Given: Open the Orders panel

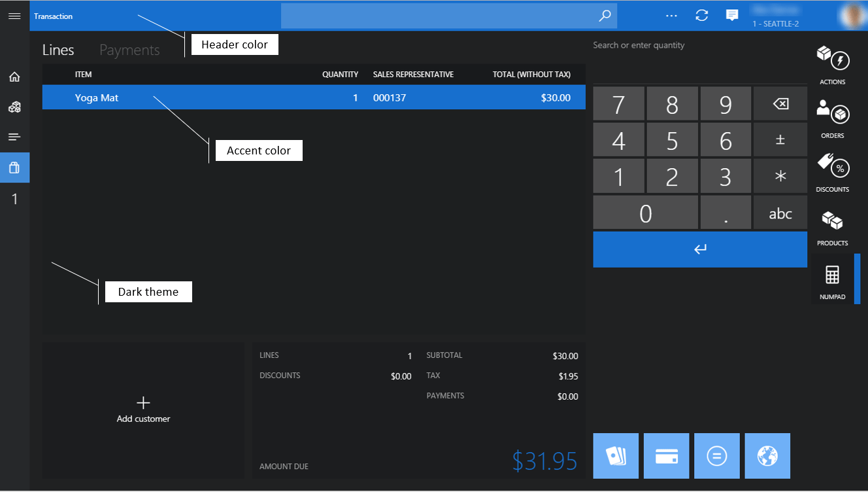Looking at the screenshot, I should 832,118.
